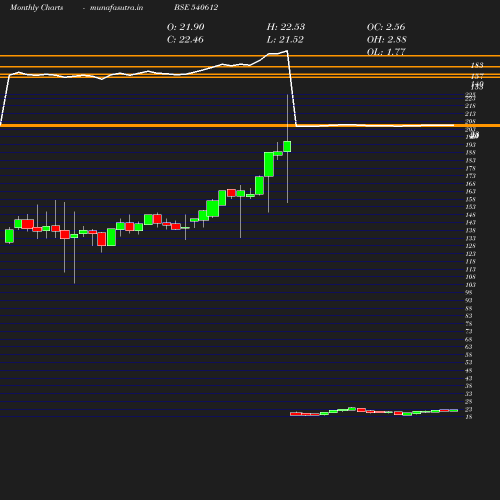
Task: Click the price axis label "43"
Action: tap(469, 378)
